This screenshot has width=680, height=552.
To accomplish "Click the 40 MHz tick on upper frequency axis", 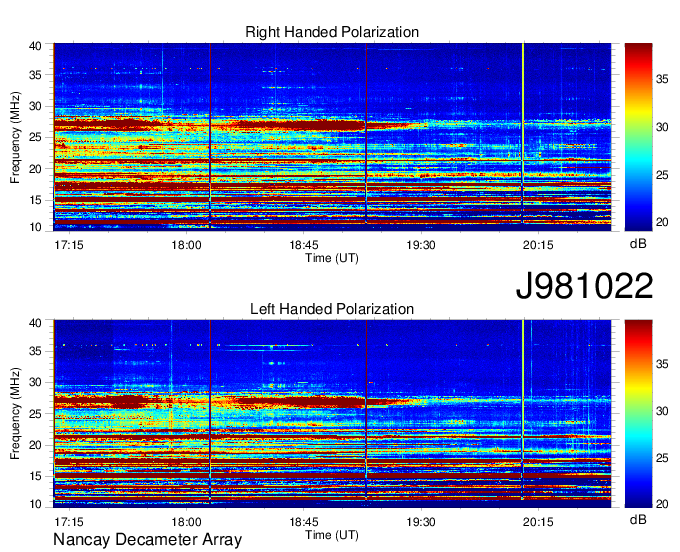I will (35, 46).
